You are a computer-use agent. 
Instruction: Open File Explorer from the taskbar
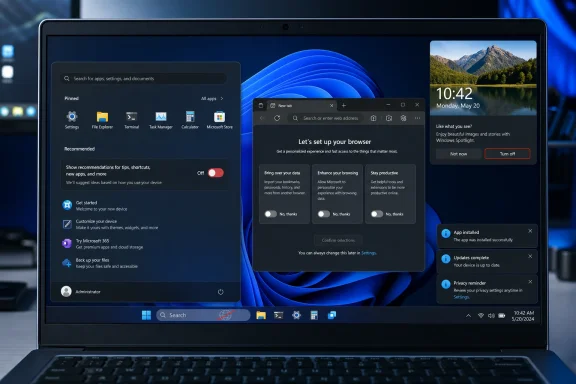261,315
